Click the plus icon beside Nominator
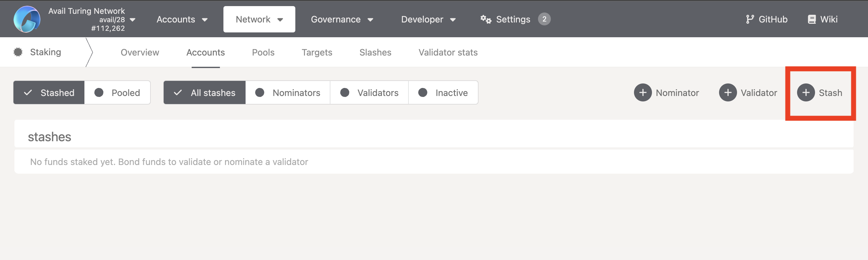The height and width of the screenshot is (260, 868). [x=642, y=93]
